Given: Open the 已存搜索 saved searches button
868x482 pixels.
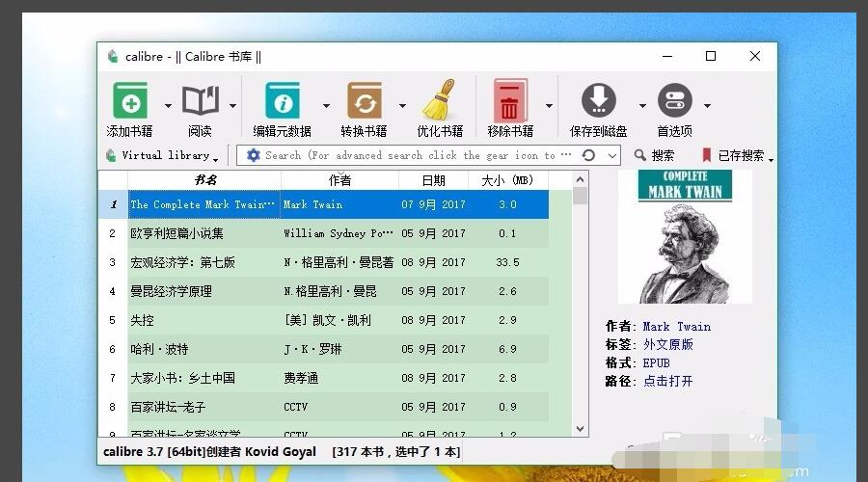Looking at the screenshot, I should click(x=738, y=155).
